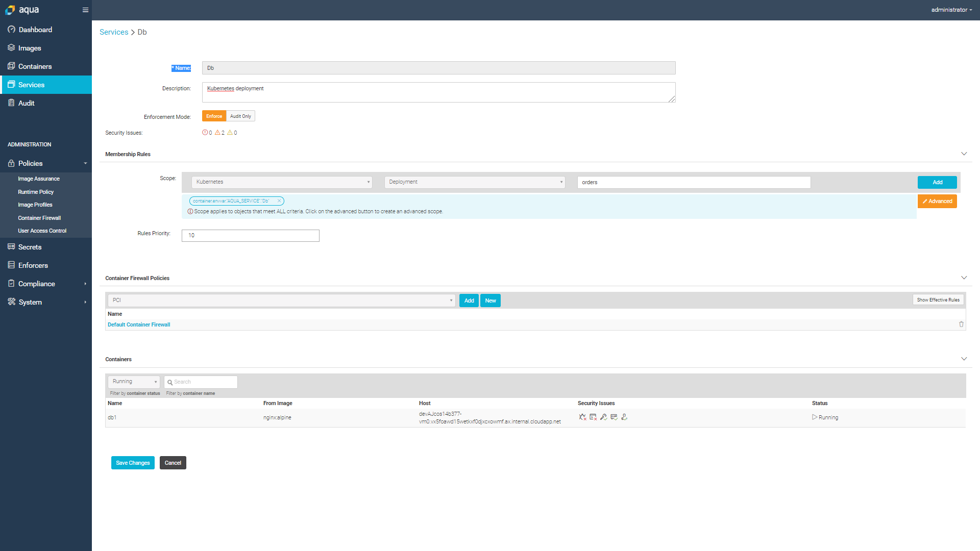Click the Secrets sidebar icon
This screenshot has width=980, height=551.
point(11,247)
